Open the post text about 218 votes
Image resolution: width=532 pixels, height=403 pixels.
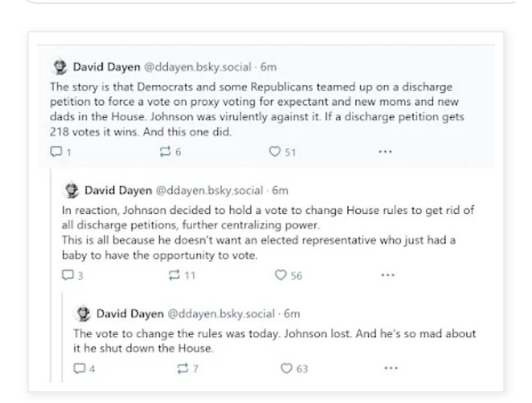(x=257, y=109)
